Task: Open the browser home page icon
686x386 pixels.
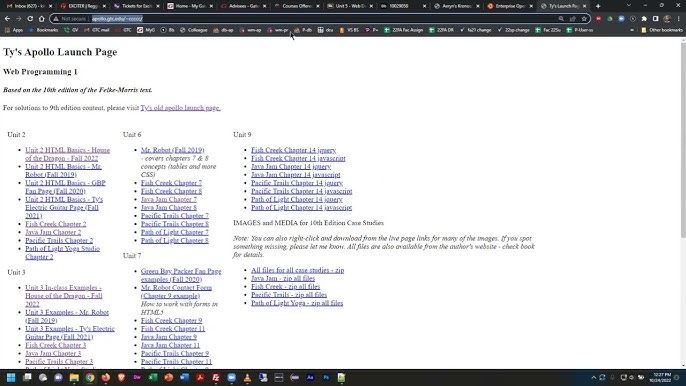Action: (x=42, y=19)
